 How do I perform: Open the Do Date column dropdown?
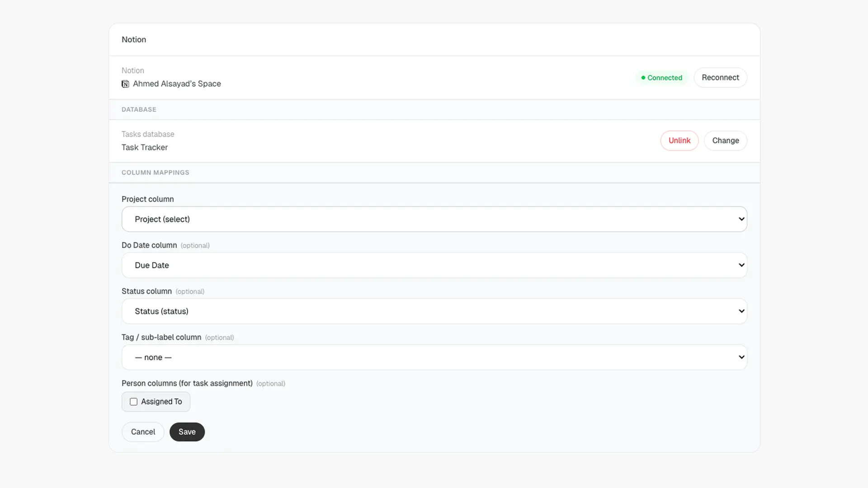[434, 265]
